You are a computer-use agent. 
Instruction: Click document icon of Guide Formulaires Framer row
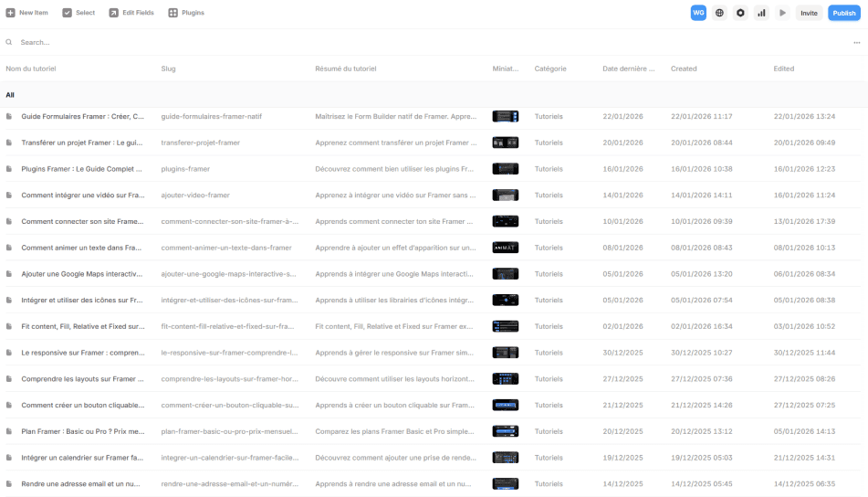tap(9, 116)
